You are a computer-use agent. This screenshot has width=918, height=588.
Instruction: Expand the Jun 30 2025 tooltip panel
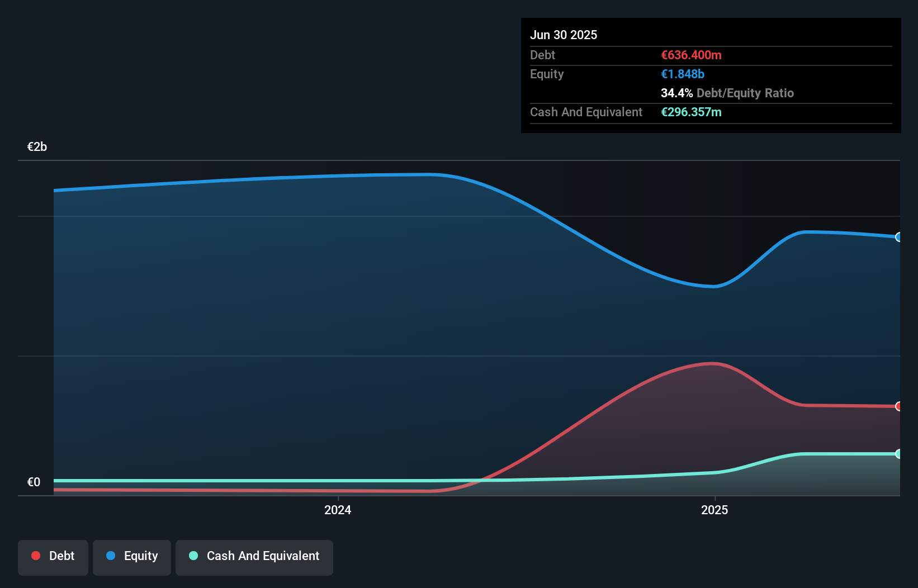pyautogui.click(x=564, y=35)
